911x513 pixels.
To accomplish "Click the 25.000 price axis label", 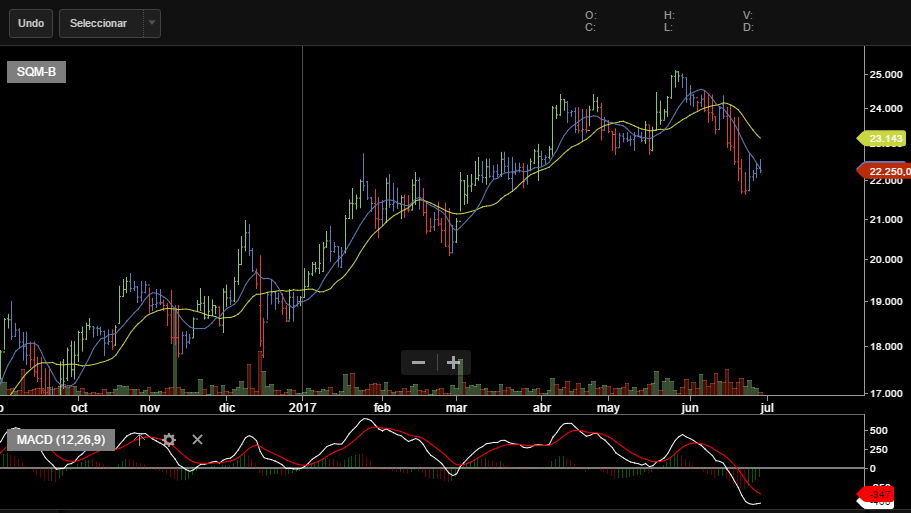I will 886,74.
